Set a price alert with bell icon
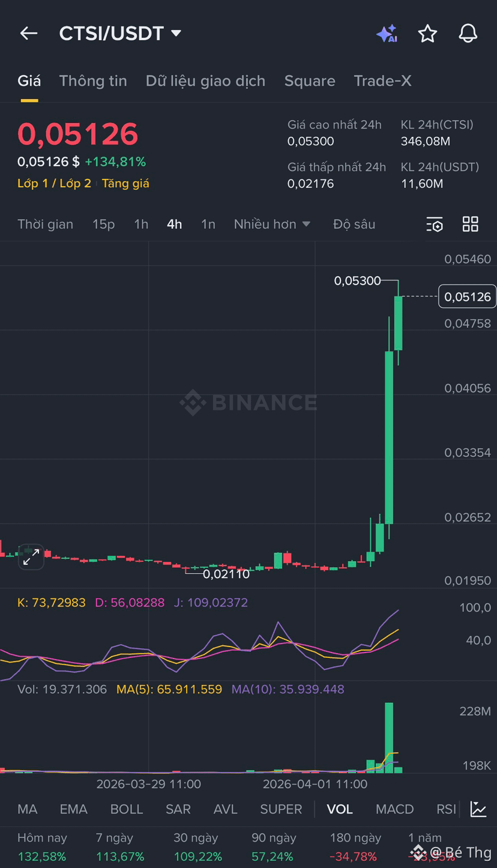This screenshot has width=497, height=868. pyautogui.click(x=468, y=34)
